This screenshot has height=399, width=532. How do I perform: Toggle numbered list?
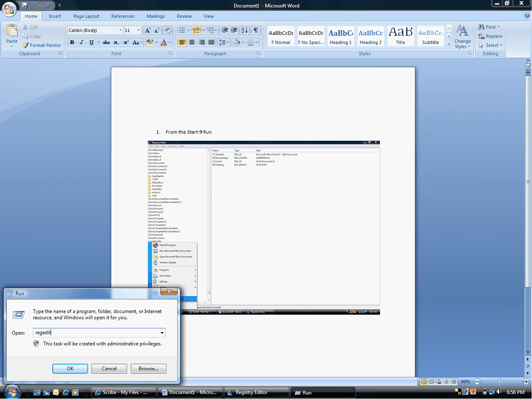(196, 30)
